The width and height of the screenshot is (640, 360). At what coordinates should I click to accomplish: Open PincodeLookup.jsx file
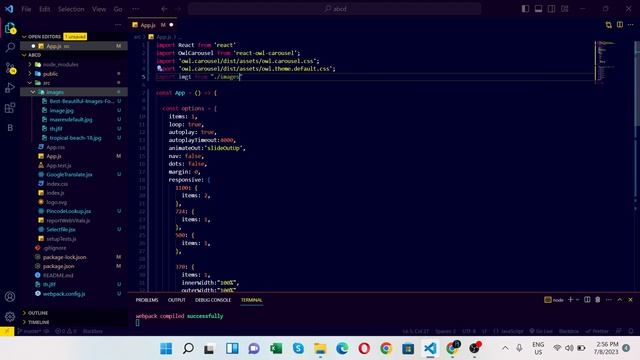[x=69, y=211]
